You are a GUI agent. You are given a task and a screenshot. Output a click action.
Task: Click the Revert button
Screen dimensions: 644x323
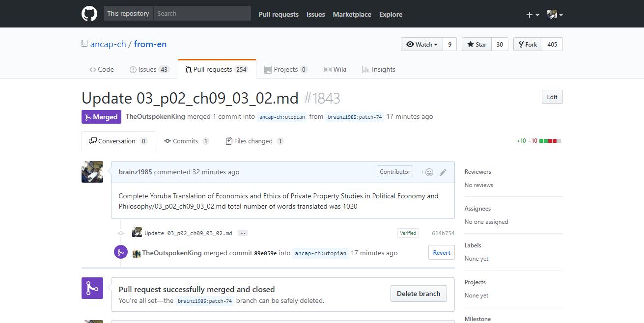442,253
